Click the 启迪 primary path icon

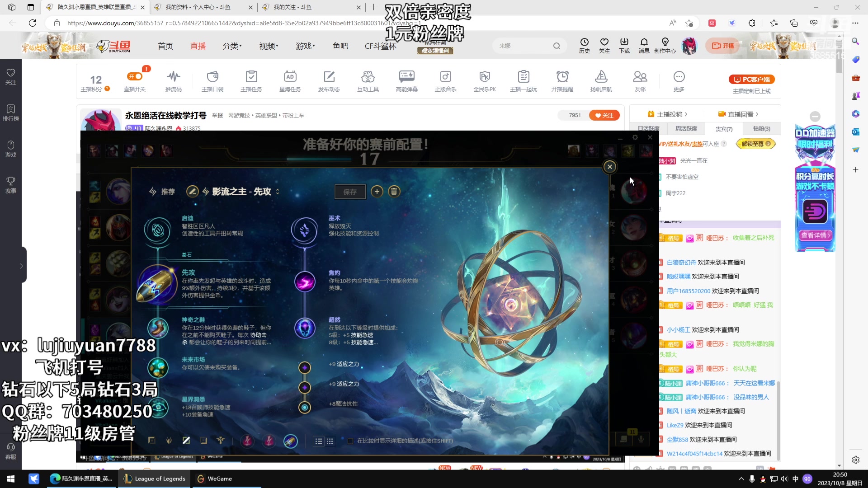pos(157,230)
